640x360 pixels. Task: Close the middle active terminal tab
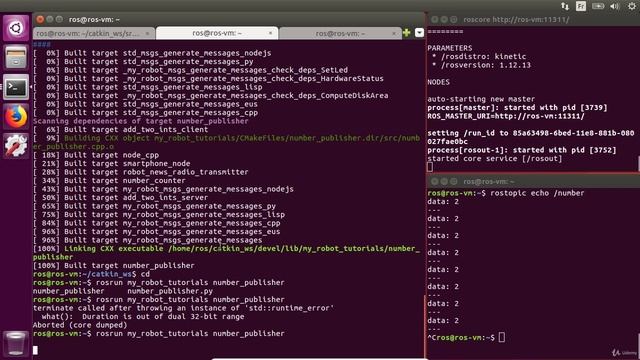pyautogui.click(x=270, y=33)
